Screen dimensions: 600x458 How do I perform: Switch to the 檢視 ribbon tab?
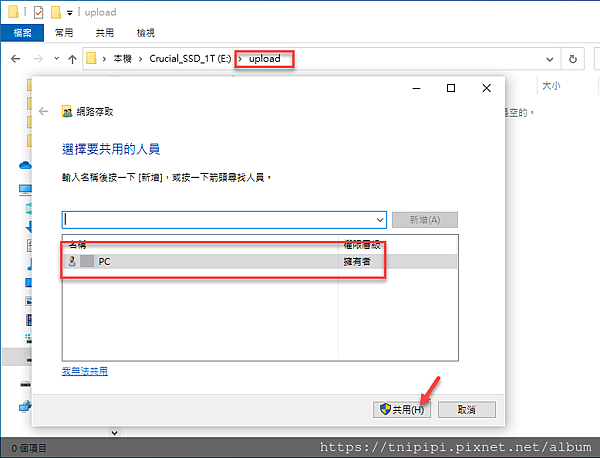point(146,33)
